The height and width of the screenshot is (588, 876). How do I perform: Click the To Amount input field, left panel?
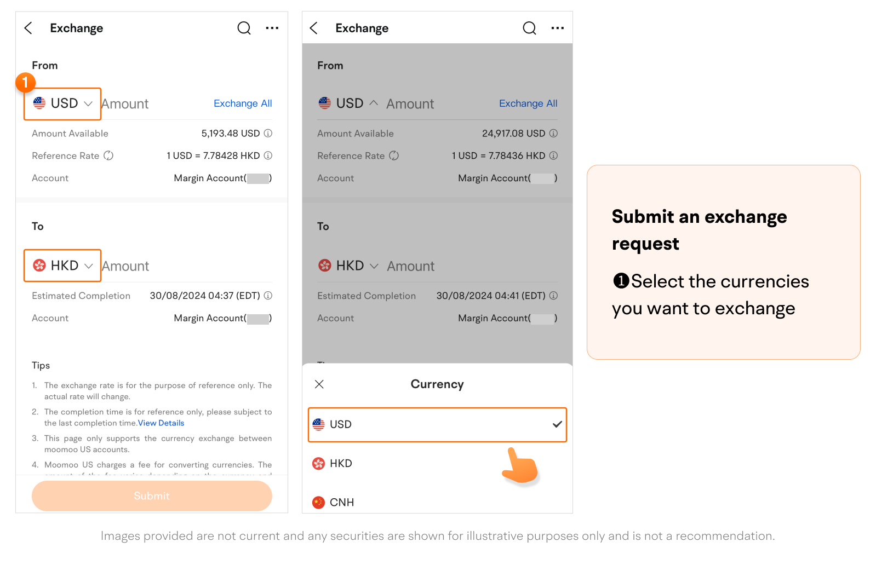coord(186,266)
